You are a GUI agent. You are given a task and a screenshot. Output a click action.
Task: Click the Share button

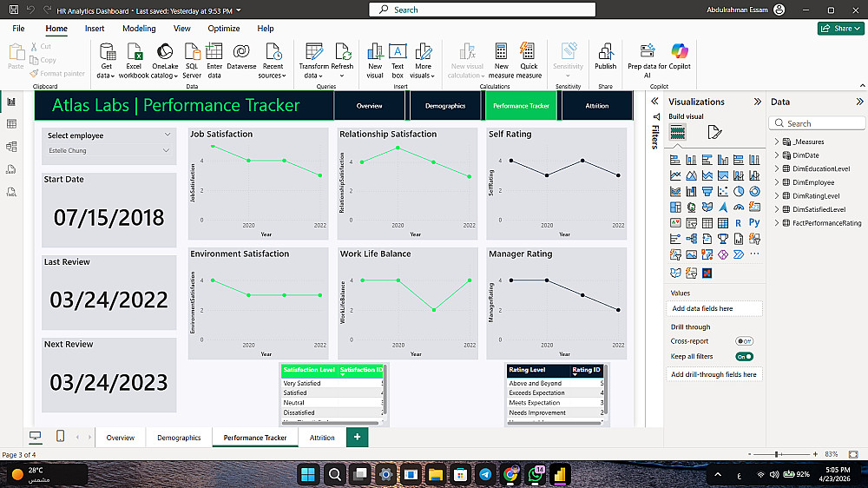[840, 29]
